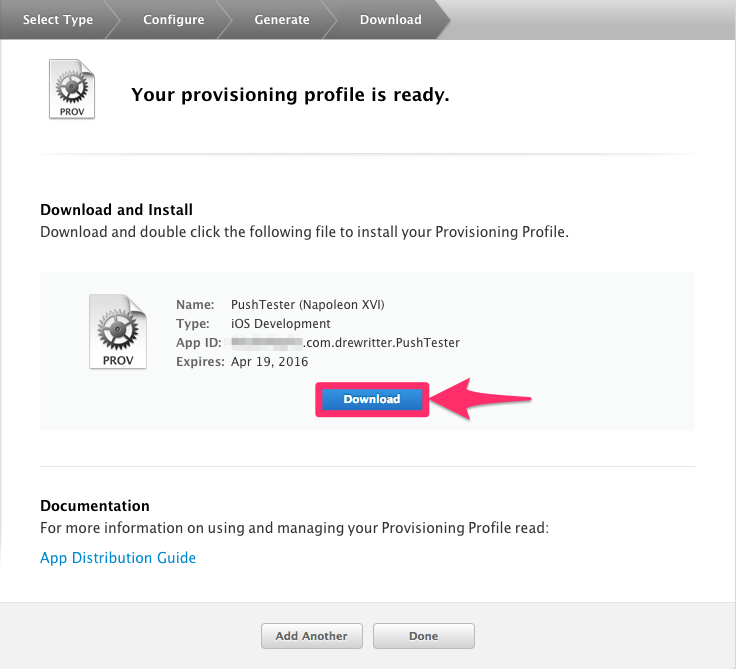
Task: Switch to the Configure step
Action: [x=173, y=19]
